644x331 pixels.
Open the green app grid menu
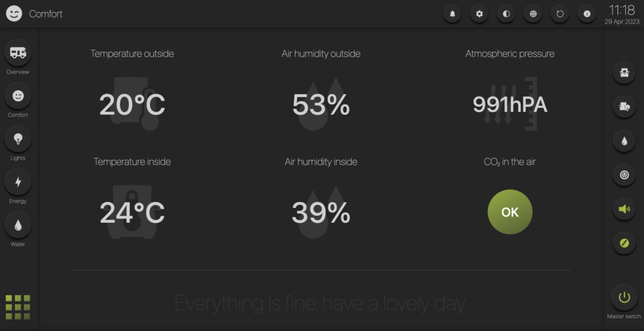tap(18, 307)
